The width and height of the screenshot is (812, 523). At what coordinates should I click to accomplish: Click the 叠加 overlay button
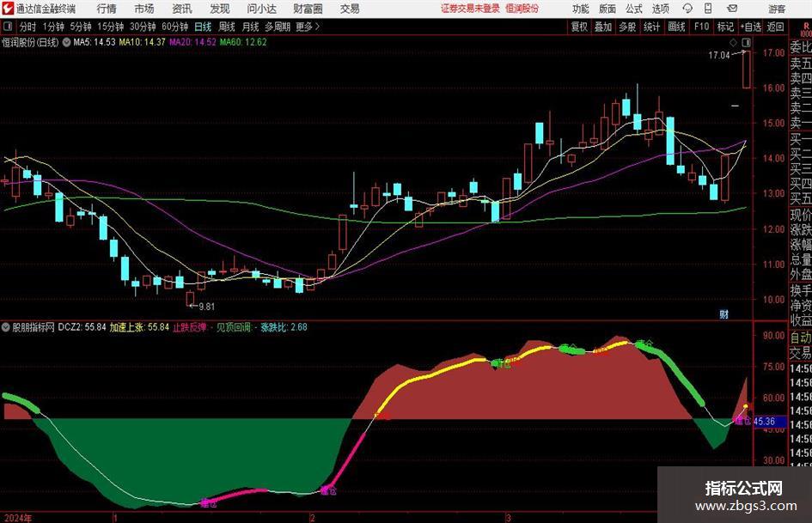coord(603,27)
